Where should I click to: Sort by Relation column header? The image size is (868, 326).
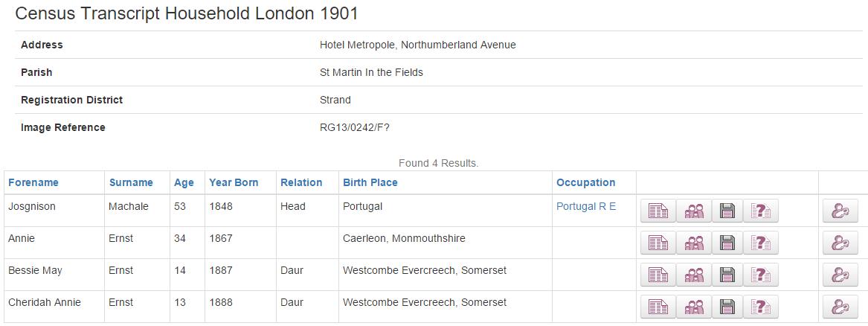pos(301,182)
